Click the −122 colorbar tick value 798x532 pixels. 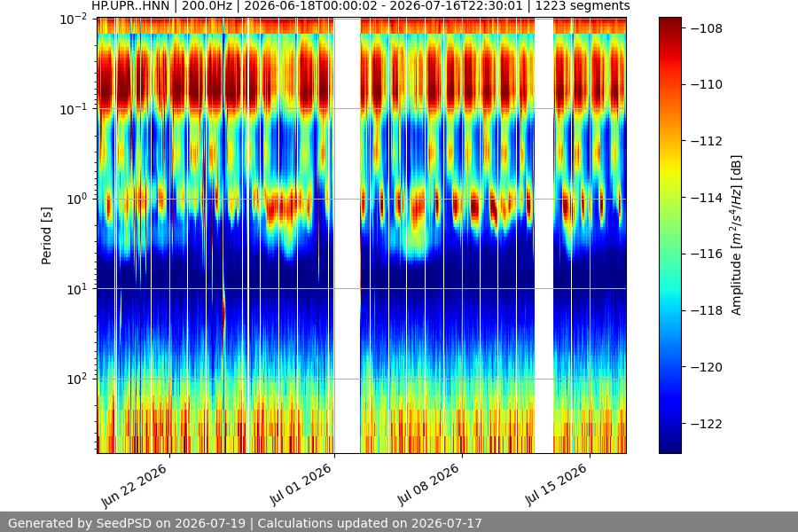click(x=707, y=424)
